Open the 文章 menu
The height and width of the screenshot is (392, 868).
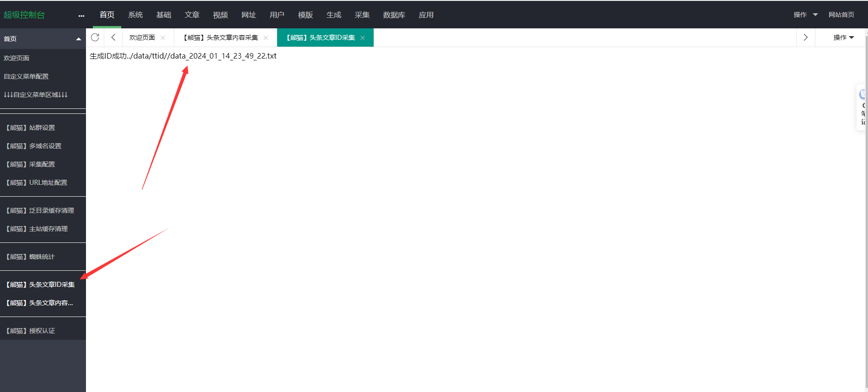pos(192,15)
